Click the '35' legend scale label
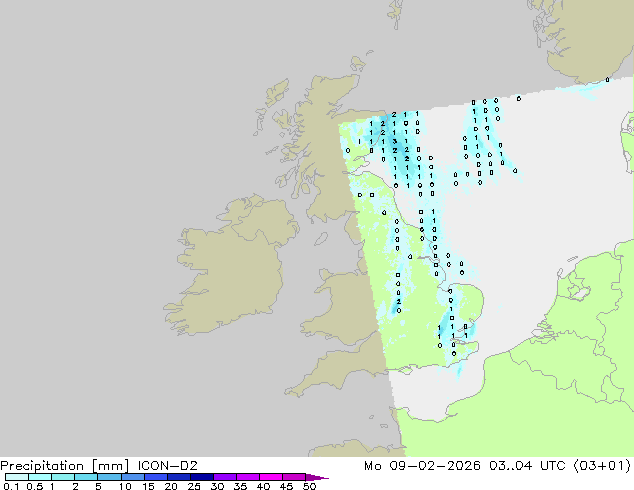 click(240, 486)
